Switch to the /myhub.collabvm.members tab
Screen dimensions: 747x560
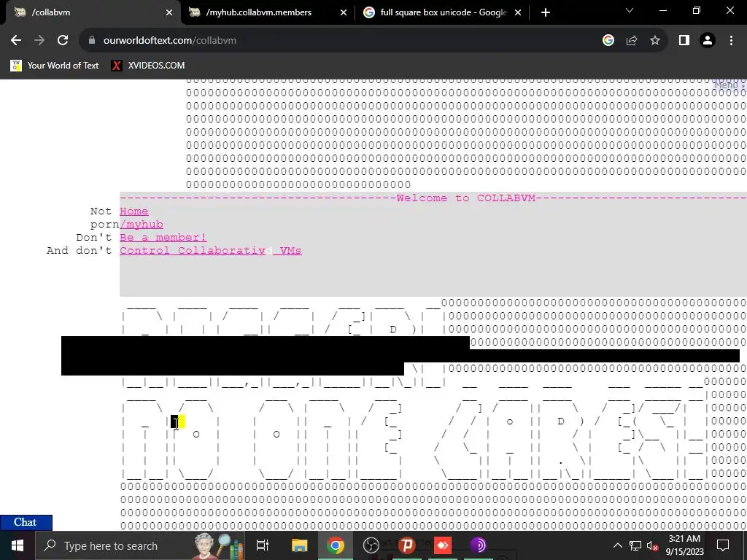tap(268, 12)
